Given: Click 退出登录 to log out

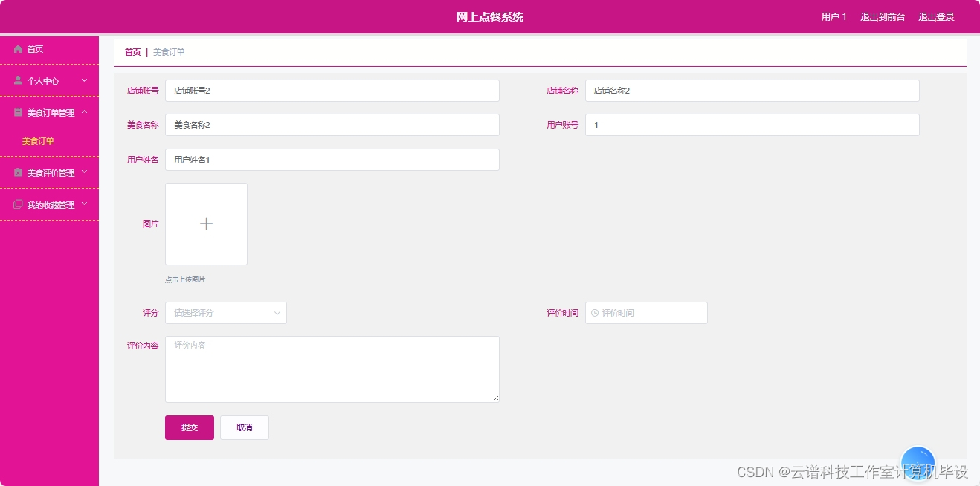Looking at the screenshot, I should [936, 17].
